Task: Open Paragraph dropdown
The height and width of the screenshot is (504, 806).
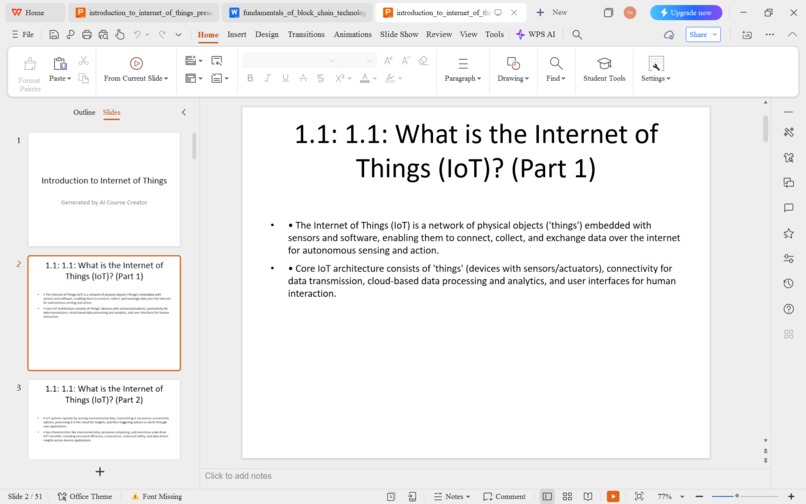Action: click(463, 69)
